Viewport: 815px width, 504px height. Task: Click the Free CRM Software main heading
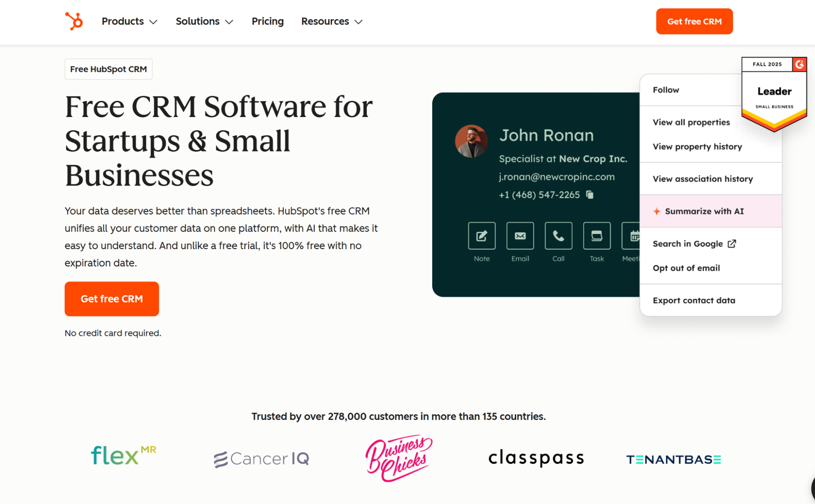click(x=219, y=141)
